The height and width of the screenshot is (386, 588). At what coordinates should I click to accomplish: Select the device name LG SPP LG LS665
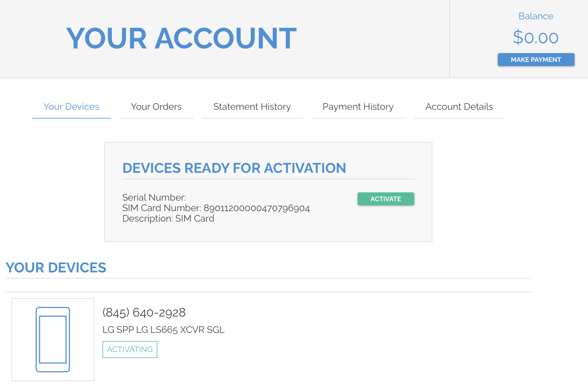click(163, 330)
